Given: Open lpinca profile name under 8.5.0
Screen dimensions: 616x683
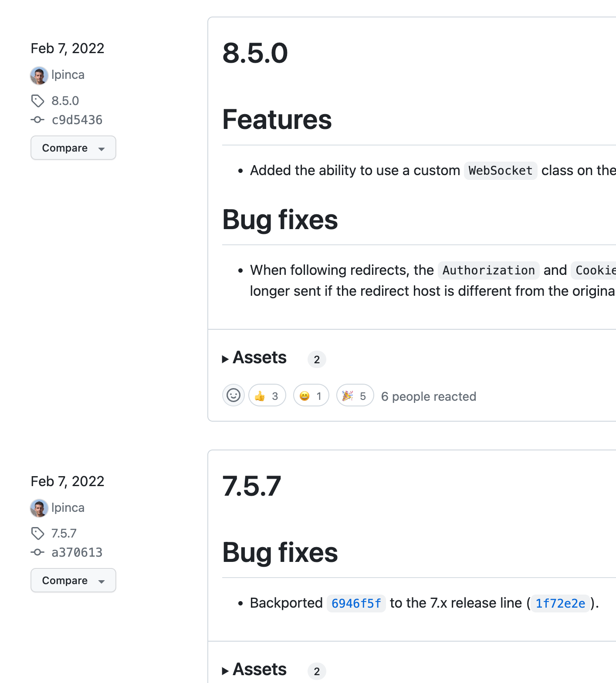Looking at the screenshot, I should [68, 75].
